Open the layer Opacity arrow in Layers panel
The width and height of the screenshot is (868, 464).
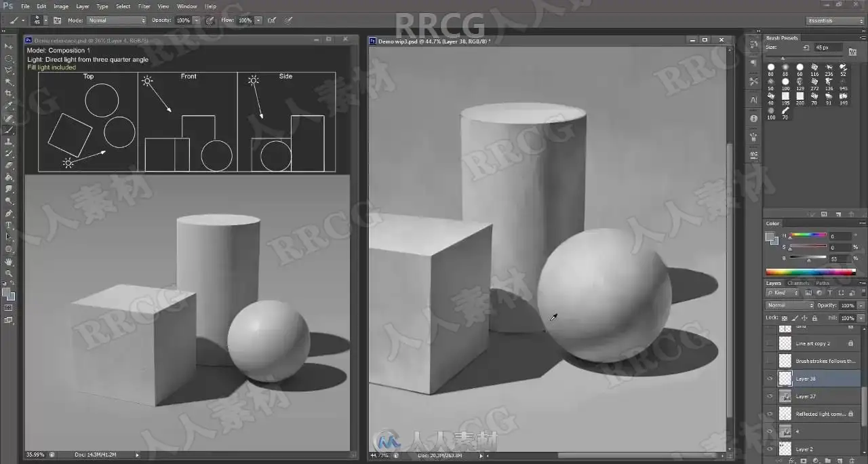tap(861, 305)
